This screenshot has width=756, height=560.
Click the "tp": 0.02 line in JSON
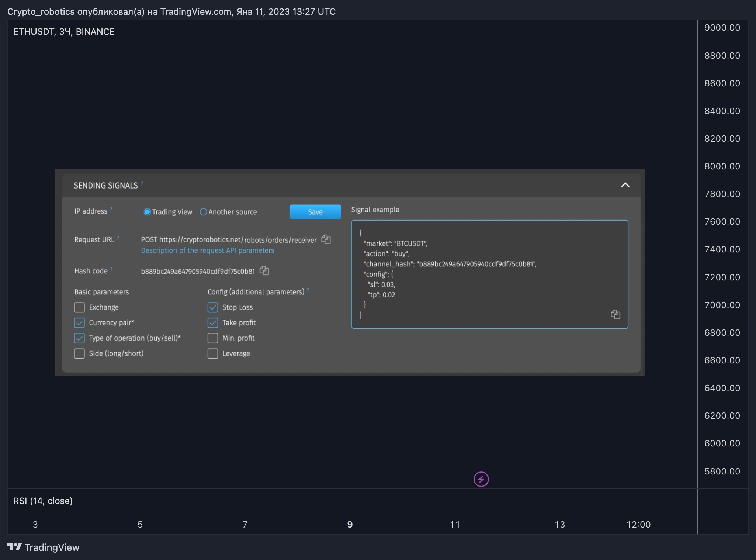point(381,295)
